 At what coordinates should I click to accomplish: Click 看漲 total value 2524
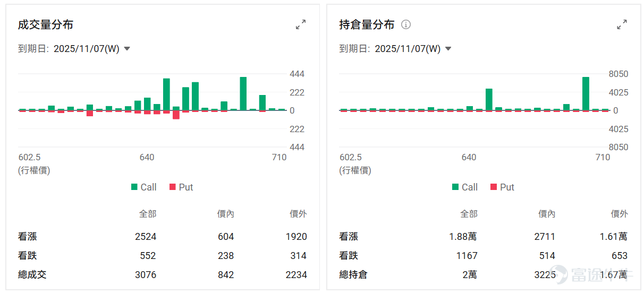[x=145, y=237]
